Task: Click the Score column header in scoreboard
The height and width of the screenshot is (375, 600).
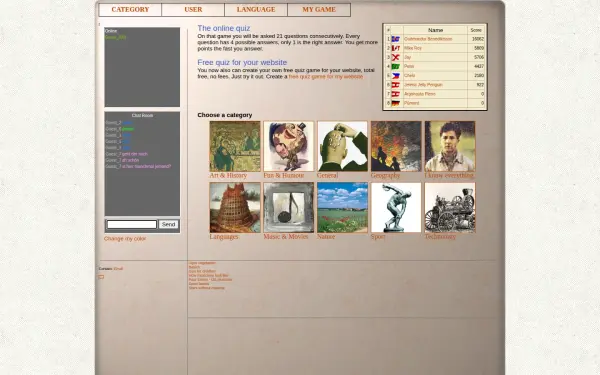Action: coord(476,30)
